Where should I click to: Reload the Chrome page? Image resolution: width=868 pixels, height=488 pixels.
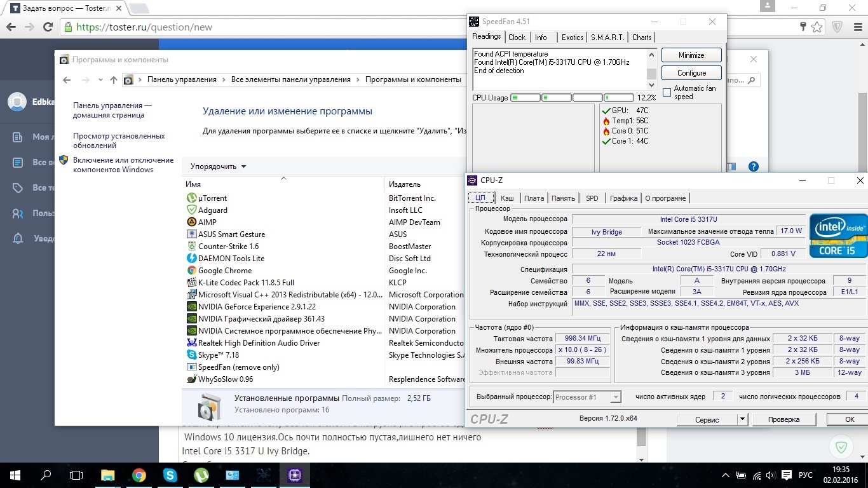click(48, 27)
